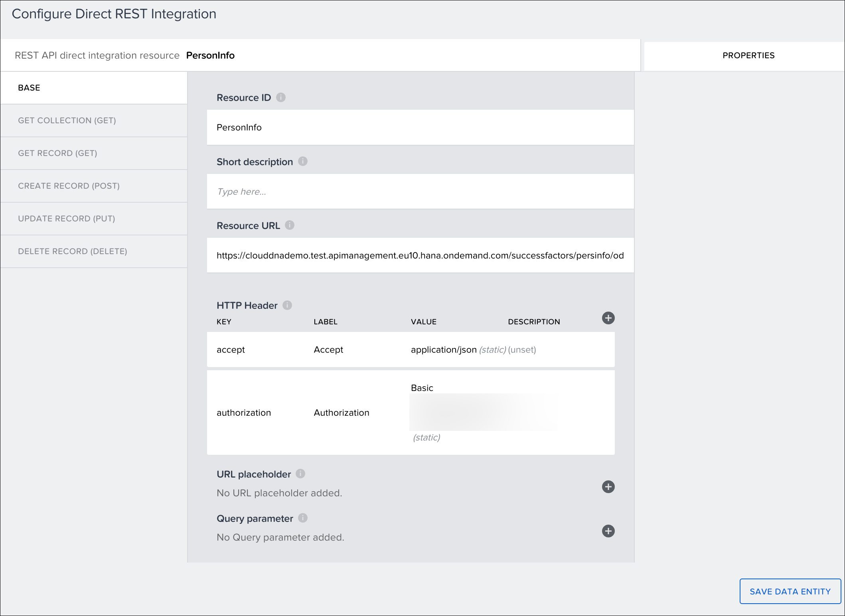Click the Basic authorization value

pos(422,388)
